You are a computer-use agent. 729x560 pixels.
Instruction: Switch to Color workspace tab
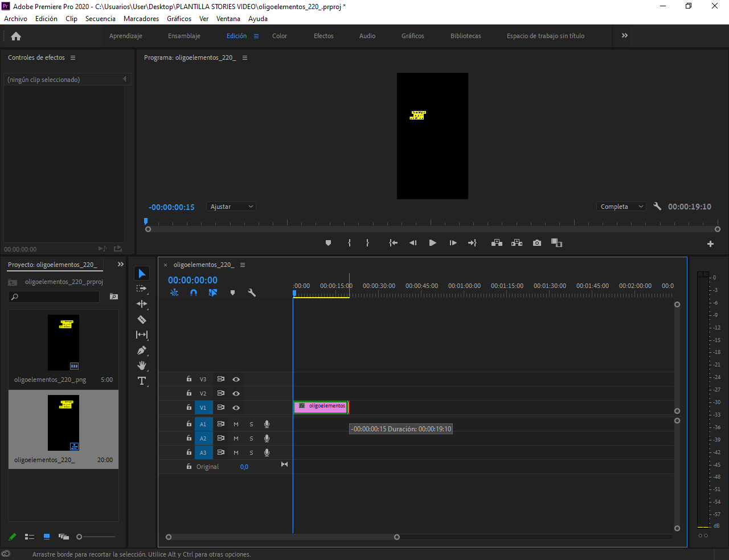point(280,36)
